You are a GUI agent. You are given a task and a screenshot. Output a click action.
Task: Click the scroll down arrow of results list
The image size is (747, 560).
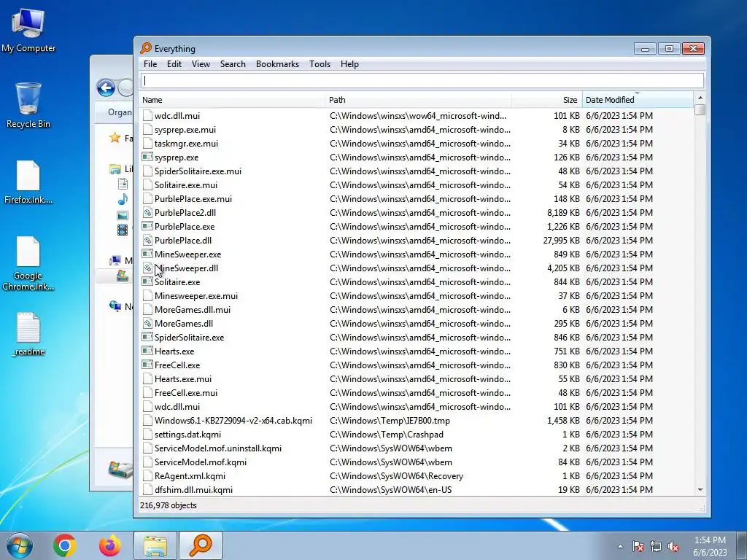700,489
